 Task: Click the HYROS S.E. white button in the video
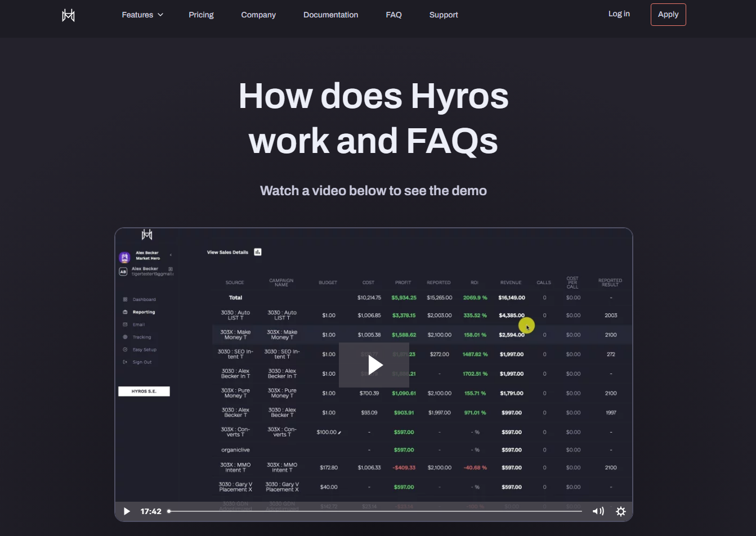click(144, 391)
